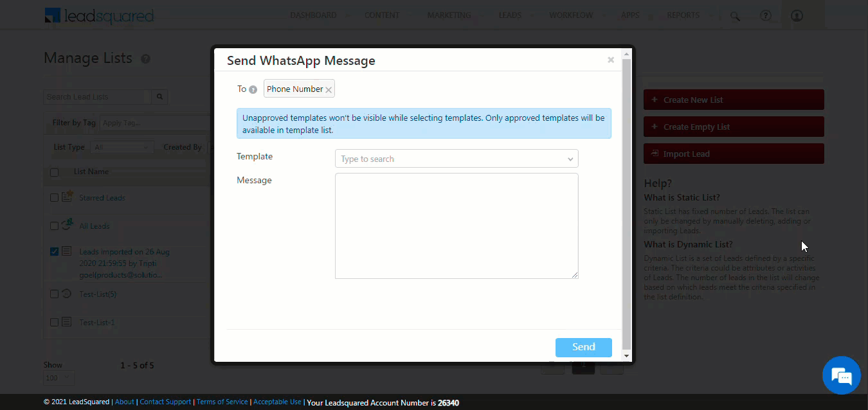Click the info icon beside To
This screenshot has width=868, height=410.
253,89
